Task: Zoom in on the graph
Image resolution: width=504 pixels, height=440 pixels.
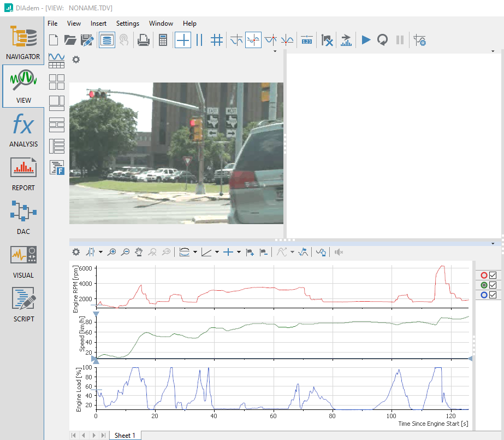Action: tap(112, 252)
